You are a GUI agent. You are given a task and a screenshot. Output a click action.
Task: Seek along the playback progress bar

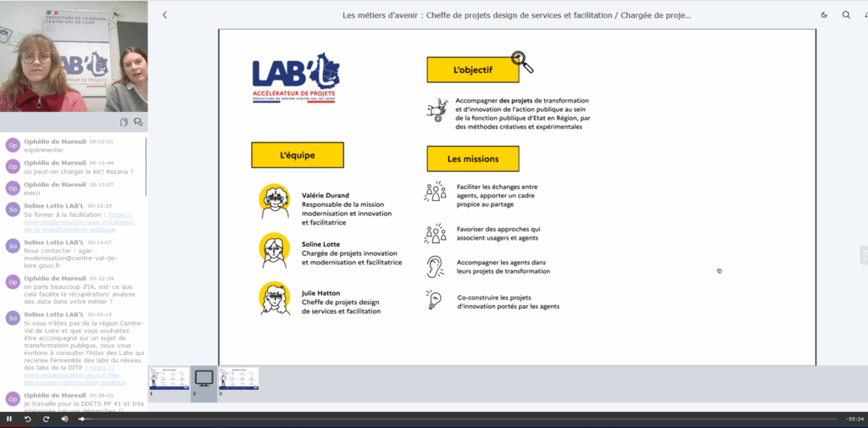pyautogui.click(x=458, y=420)
